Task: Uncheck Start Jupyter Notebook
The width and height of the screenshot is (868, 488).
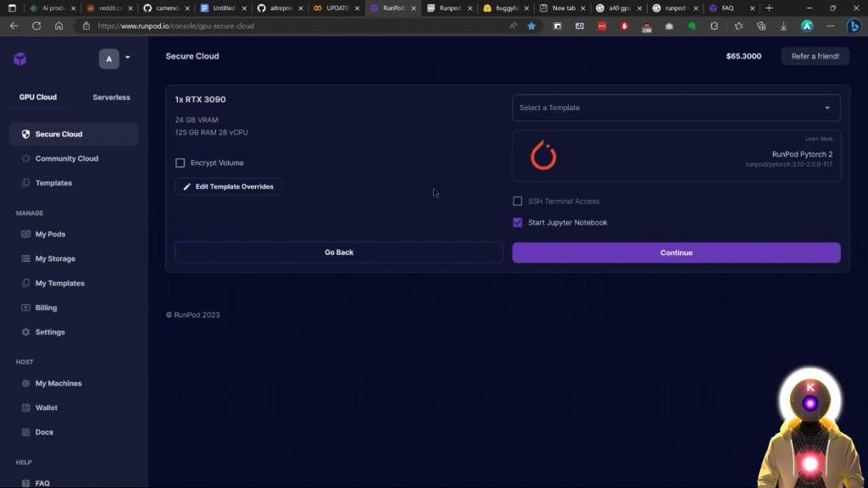Action: [518, 223]
